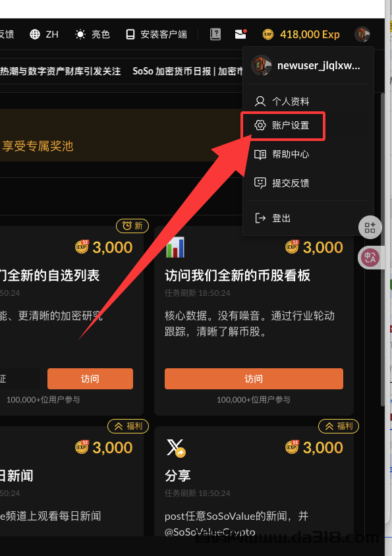The width and height of the screenshot is (392, 556).
Task: Click 安装客户端 in the header
Action: click(x=156, y=34)
